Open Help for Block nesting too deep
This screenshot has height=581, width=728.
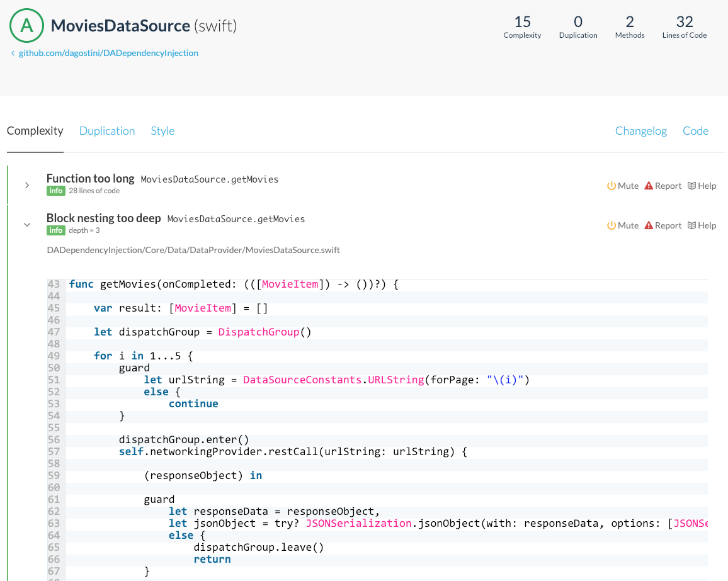point(702,225)
